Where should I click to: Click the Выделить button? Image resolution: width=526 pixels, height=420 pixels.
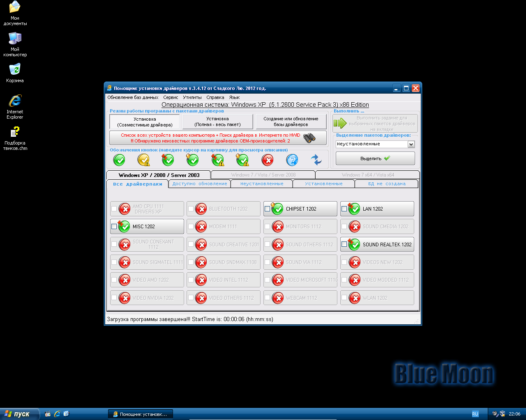tap(375, 158)
